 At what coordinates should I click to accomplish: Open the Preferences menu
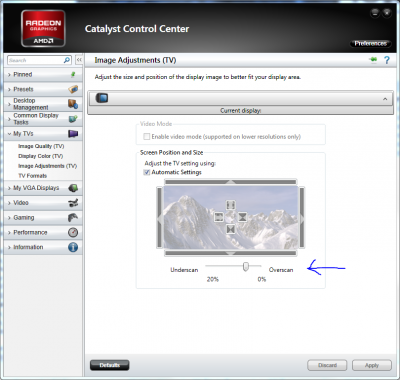click(x=370, y=43)
